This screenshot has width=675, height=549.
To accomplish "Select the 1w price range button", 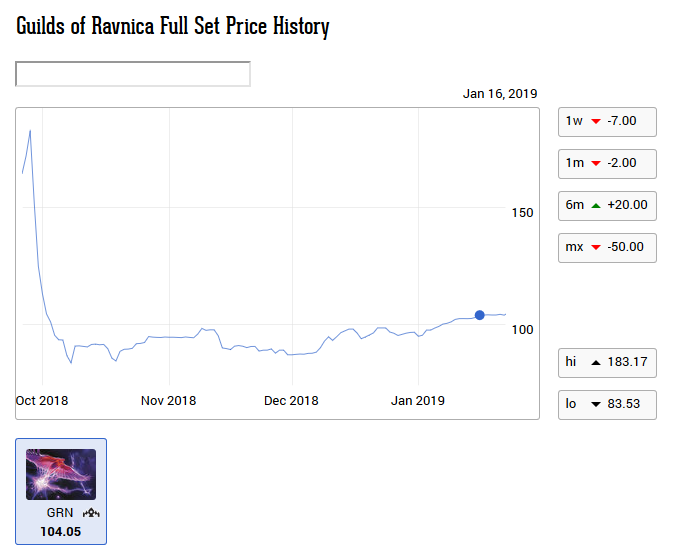I will coord(606,122).
